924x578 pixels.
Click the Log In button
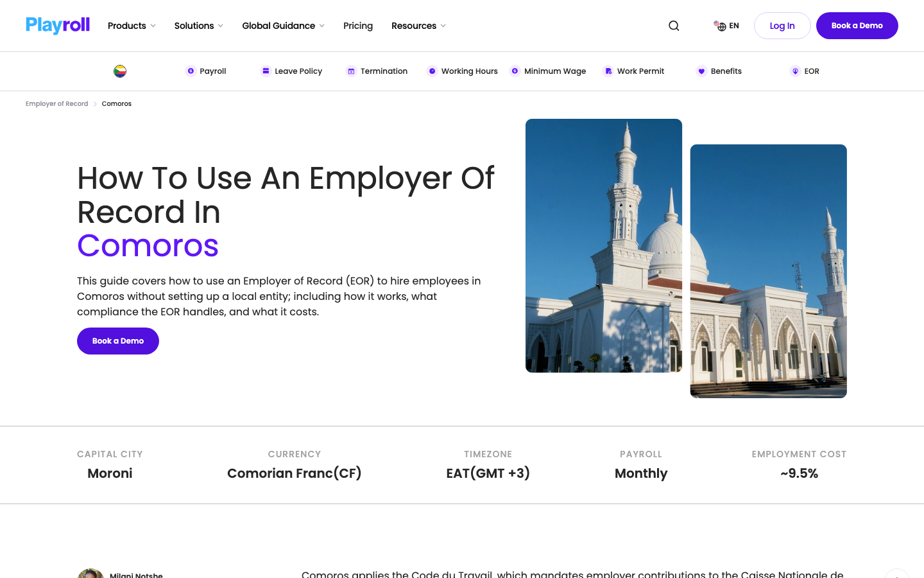pos(782,26)
